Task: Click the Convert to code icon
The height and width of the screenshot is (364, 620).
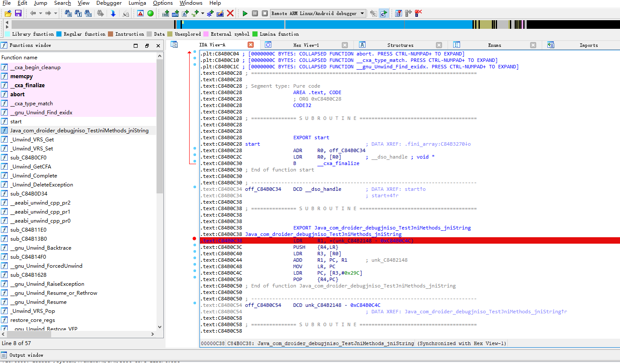Action: [166, 13]
